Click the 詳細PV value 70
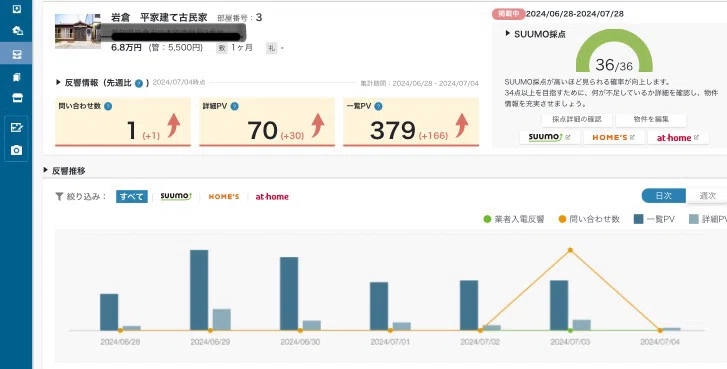Viewport: 727px width, 369px height. click(262, 131)
